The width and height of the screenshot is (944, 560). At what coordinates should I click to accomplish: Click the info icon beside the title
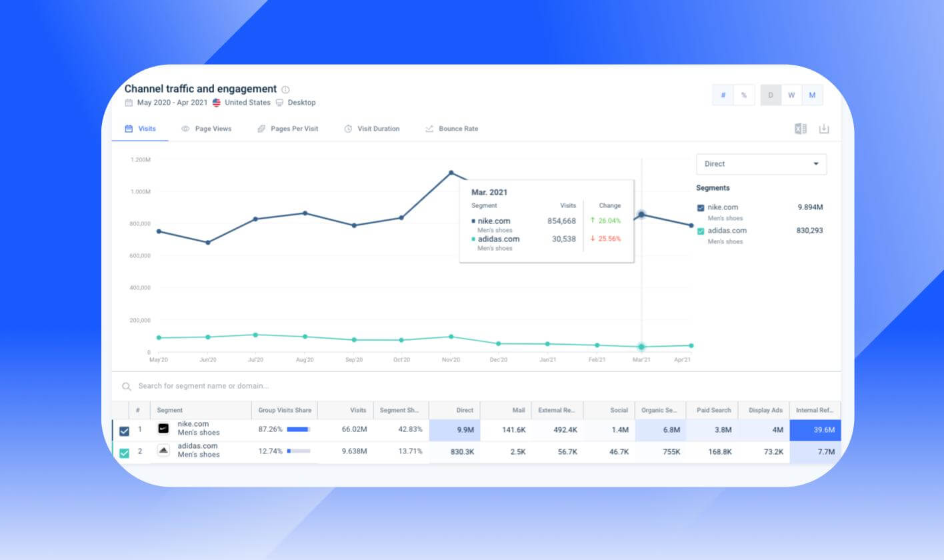[285, 89]
